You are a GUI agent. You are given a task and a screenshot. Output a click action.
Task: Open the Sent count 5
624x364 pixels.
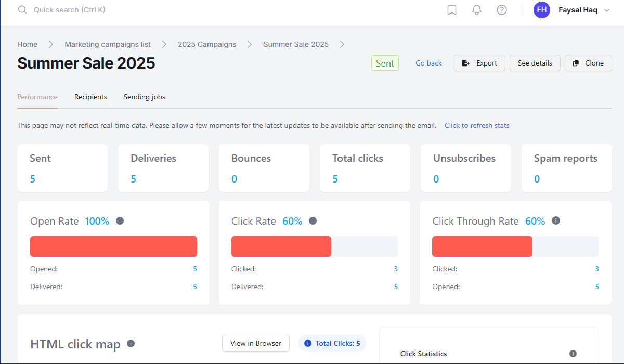click(32, 179)
